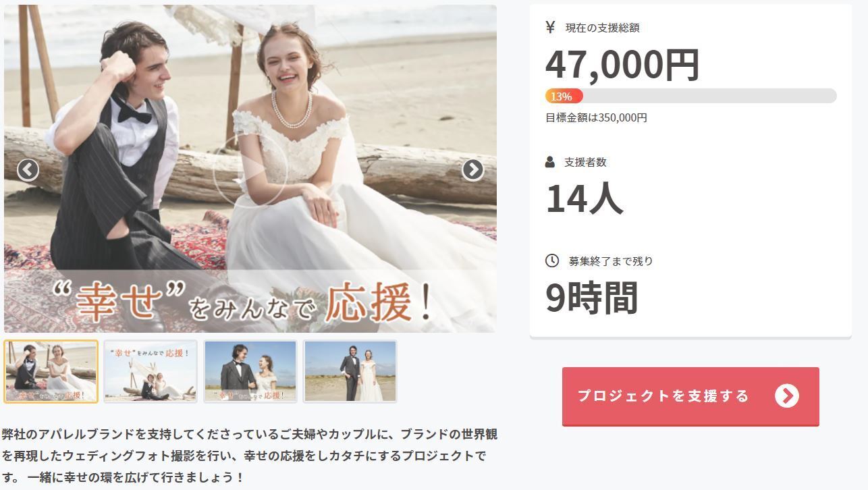Click the 目標金額は350,000円 goal text
The width and height of the screenshot is (868, 490).
click(597, 117)
